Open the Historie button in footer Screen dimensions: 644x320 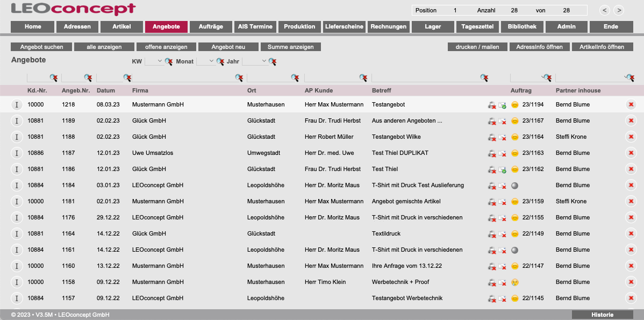(602, 315)
